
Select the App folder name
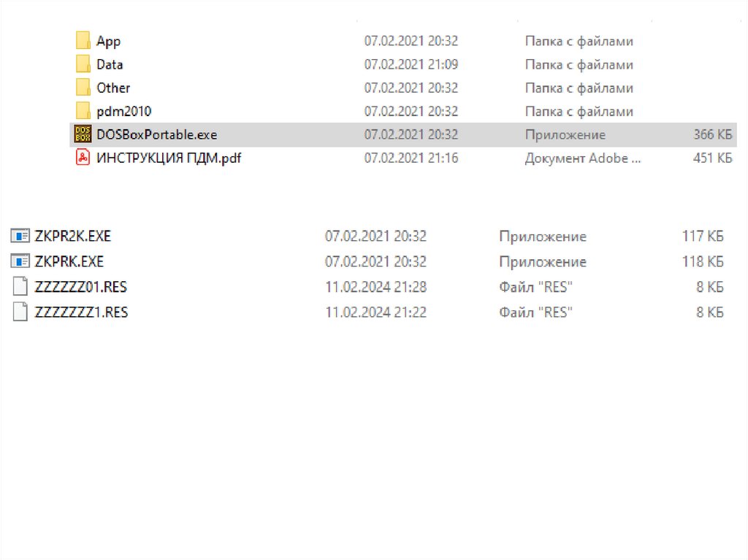(x=108, y=41)
